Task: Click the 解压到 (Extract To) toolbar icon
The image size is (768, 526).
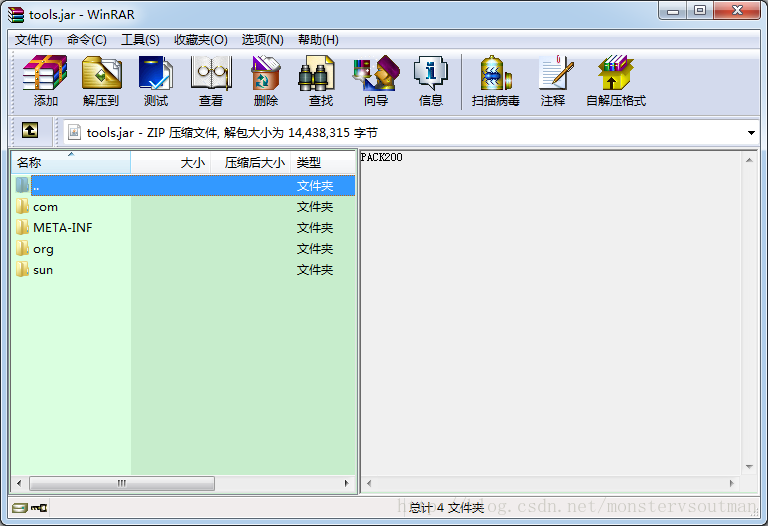Action: [101, 73]
